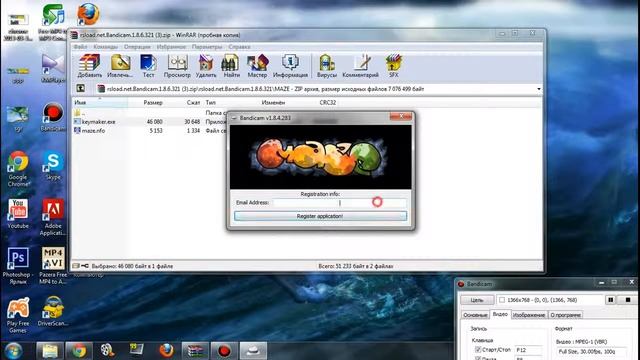Sort by the CRC32 column header
The height and width of the screenshot is (360, 640).
pos(328,102)
